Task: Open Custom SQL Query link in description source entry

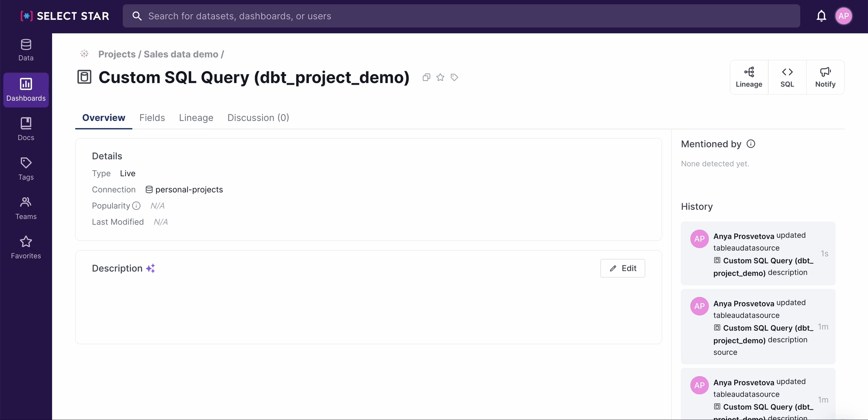Action: (764, 334)
